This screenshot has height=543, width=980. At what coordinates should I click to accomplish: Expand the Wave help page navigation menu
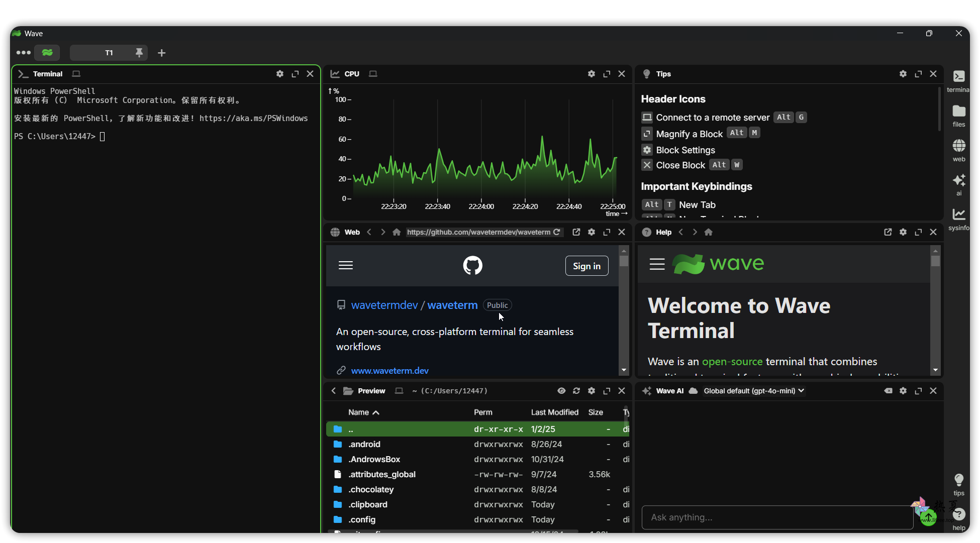657,264
